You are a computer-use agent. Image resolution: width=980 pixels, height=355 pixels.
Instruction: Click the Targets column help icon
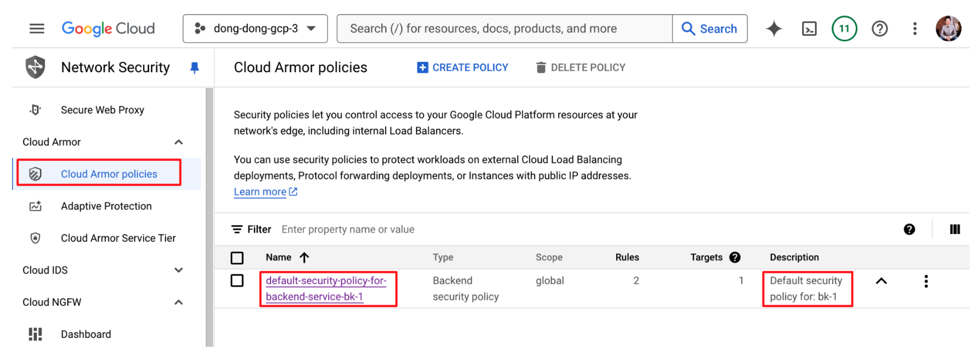tap(735, 257)
